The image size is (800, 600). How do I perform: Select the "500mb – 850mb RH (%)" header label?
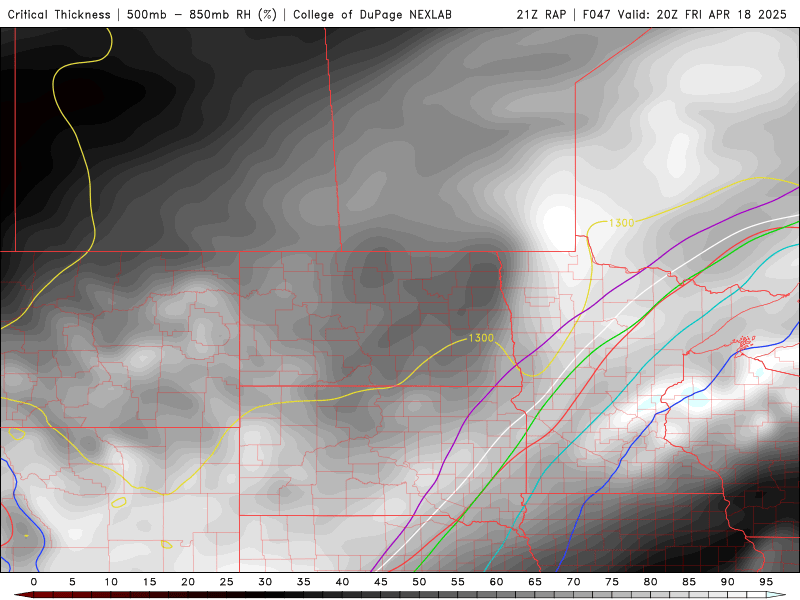point(202,15)
